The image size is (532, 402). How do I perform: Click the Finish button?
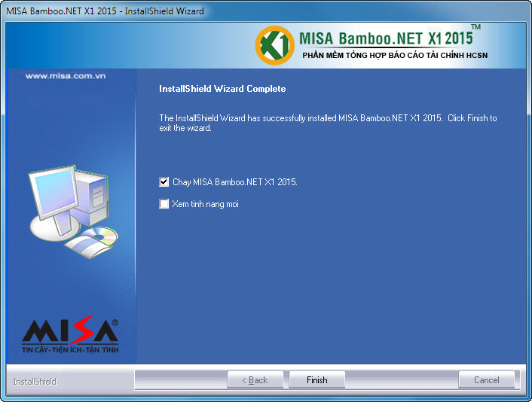coord(317,380)
